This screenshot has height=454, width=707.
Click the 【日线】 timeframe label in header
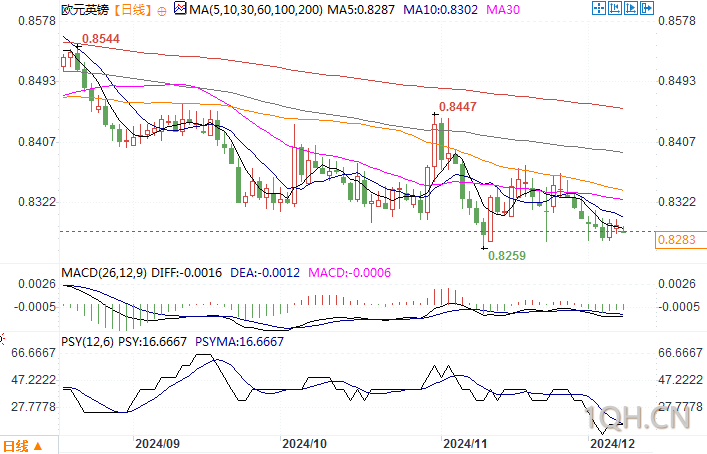131,9
